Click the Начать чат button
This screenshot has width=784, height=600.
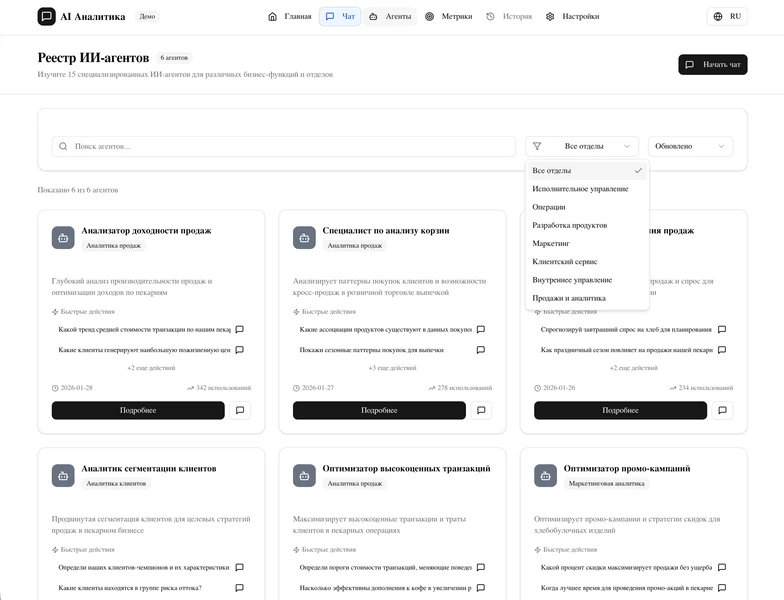point(712,64)
